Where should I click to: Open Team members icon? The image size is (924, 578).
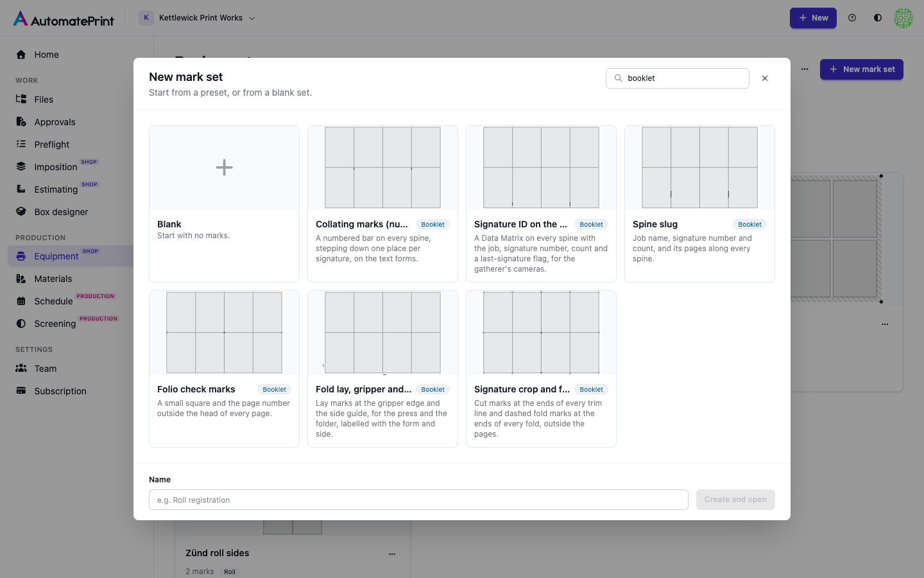pos(21,369)
